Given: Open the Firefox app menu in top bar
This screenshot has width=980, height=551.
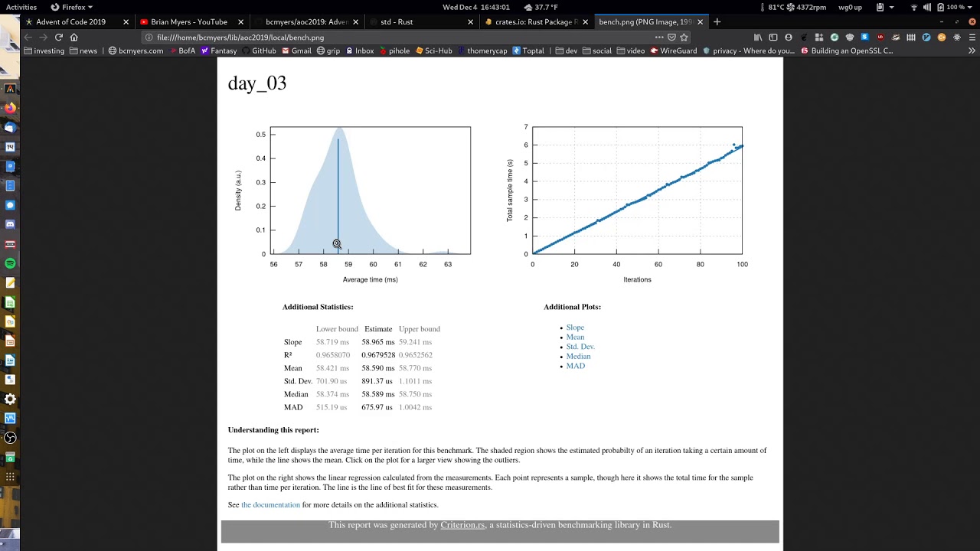Looking at the screenshot, I should pyautogui.click(x=71, y=7).
